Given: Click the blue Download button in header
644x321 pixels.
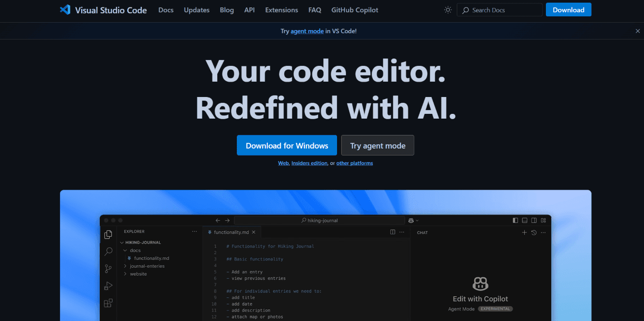Looking at the screenshot, I should [x=569, y=10].
